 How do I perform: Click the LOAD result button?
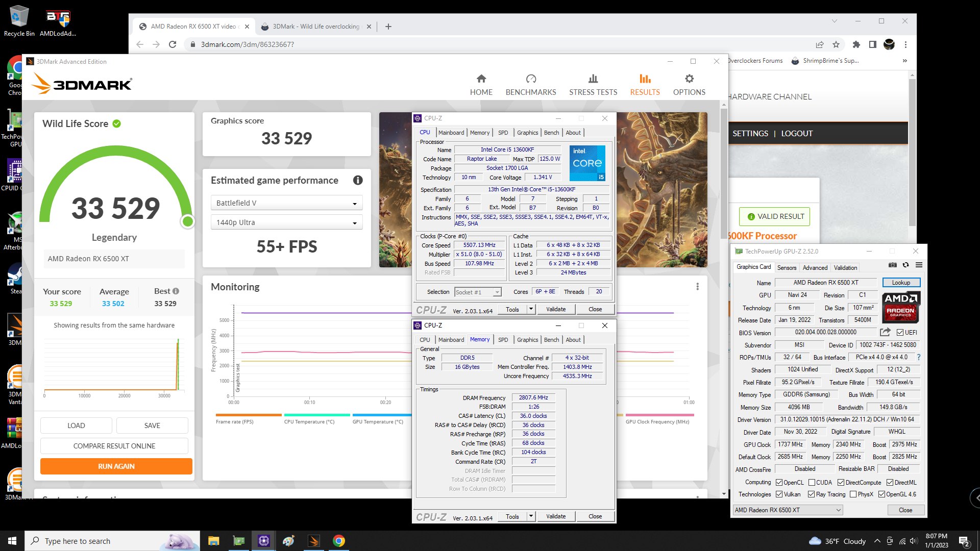[x=76, y=425]
